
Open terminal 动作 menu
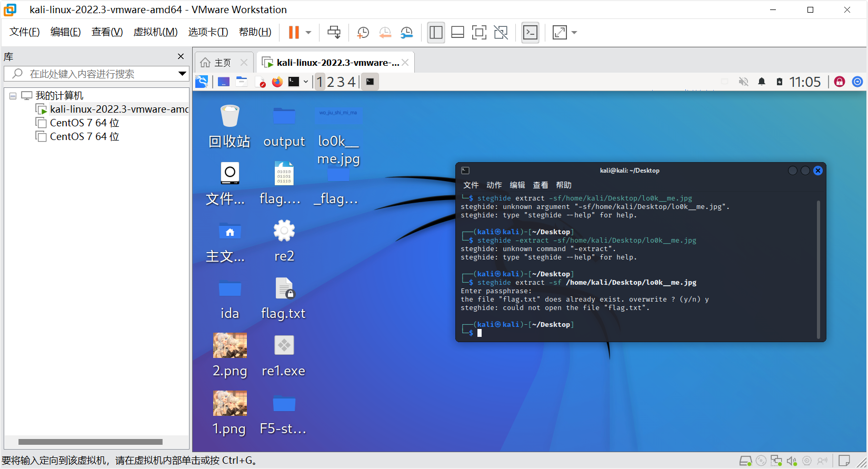point(494,185)
